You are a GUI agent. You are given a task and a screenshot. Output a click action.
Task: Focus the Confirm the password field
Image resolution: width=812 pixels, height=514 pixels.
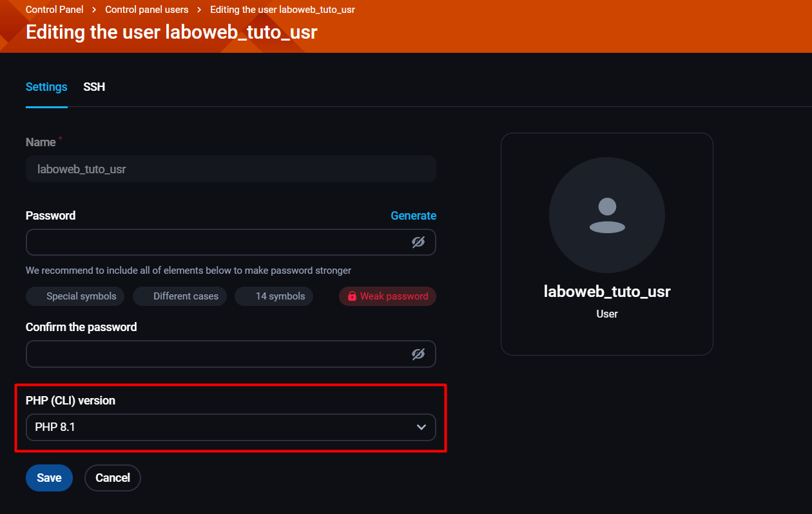[x=231, y=354]
